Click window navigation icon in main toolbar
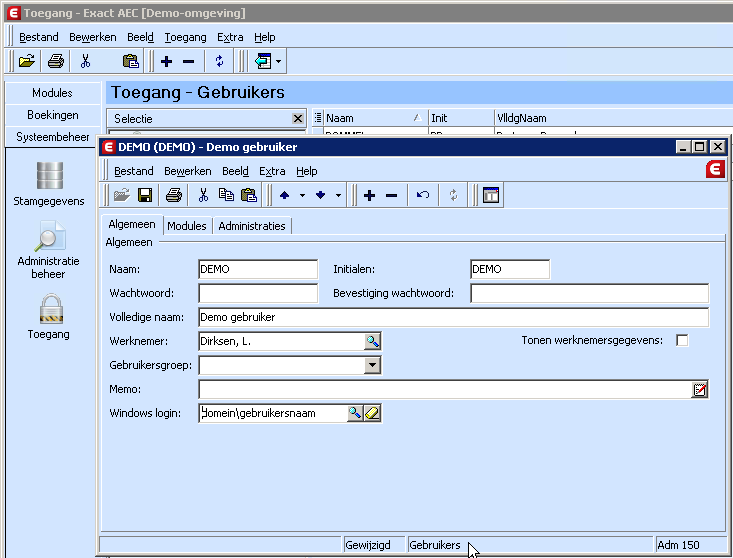This screenshot has height=558, width=733. 263,61
